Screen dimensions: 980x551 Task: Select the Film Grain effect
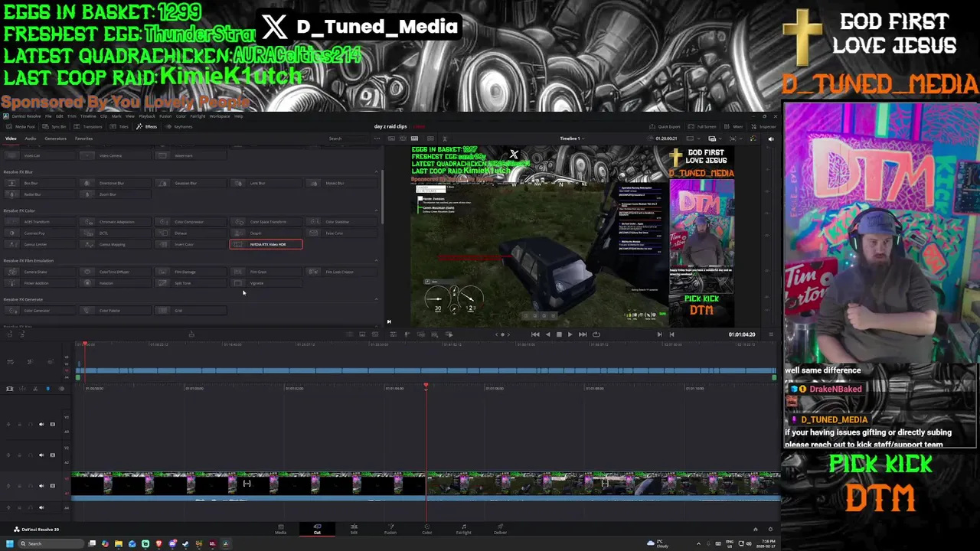point(266,272)
